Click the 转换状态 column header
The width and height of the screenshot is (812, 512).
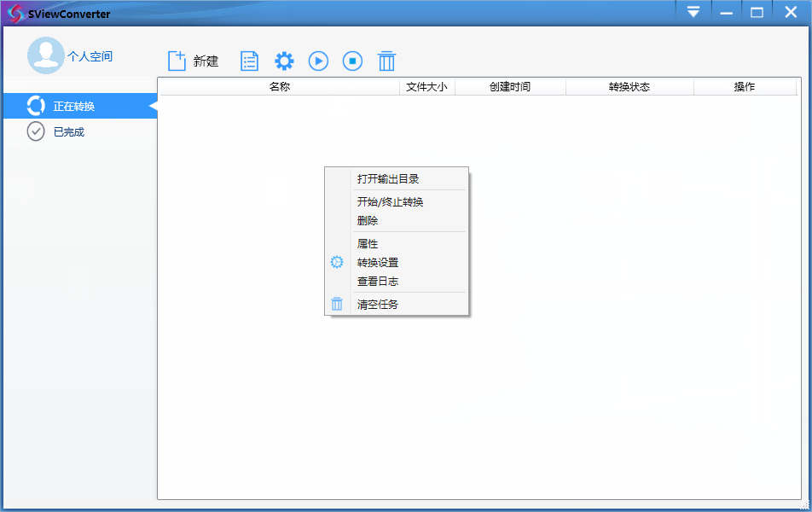pos(629,87)
